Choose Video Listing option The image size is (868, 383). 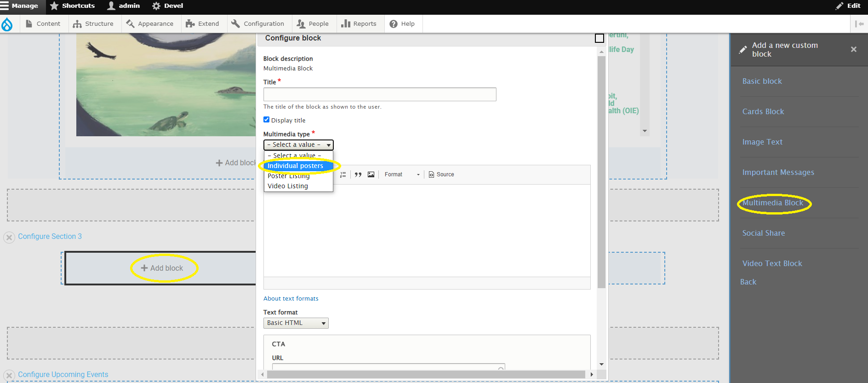click(298, 186)
